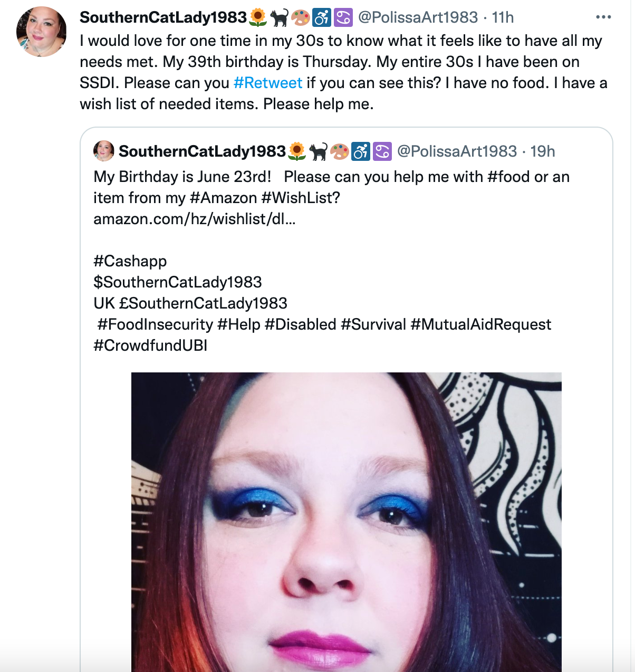Click the Cancer zodiac emoji in main header
635x672 pixels.
click(343, 18)
